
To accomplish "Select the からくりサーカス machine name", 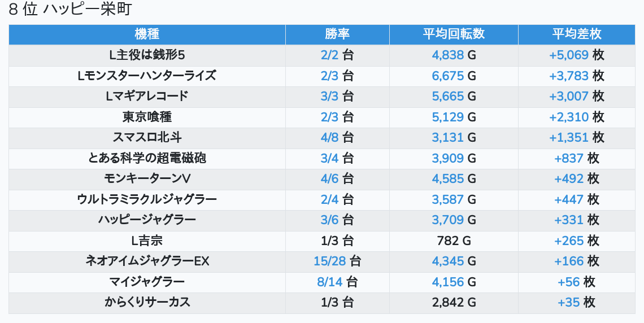I will pos(147,302).
